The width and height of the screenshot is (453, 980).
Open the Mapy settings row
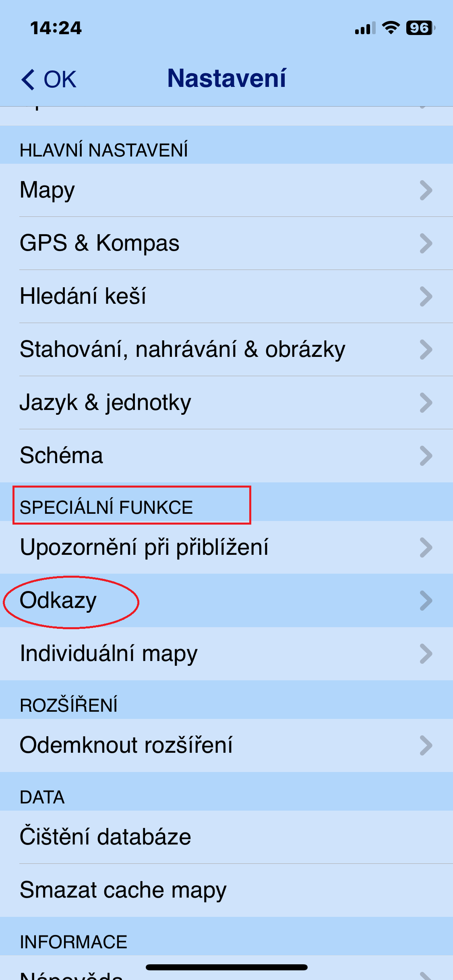[226, 190]
